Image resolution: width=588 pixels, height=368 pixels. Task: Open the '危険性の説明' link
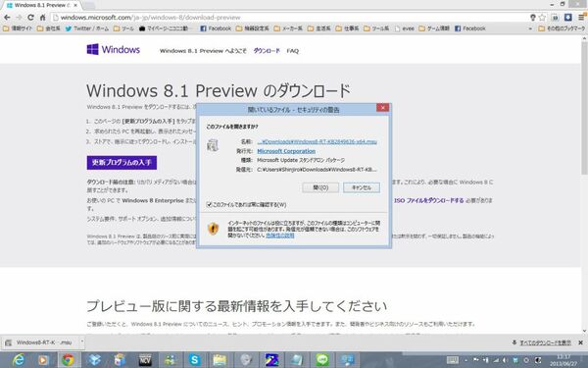click(279, 236)
